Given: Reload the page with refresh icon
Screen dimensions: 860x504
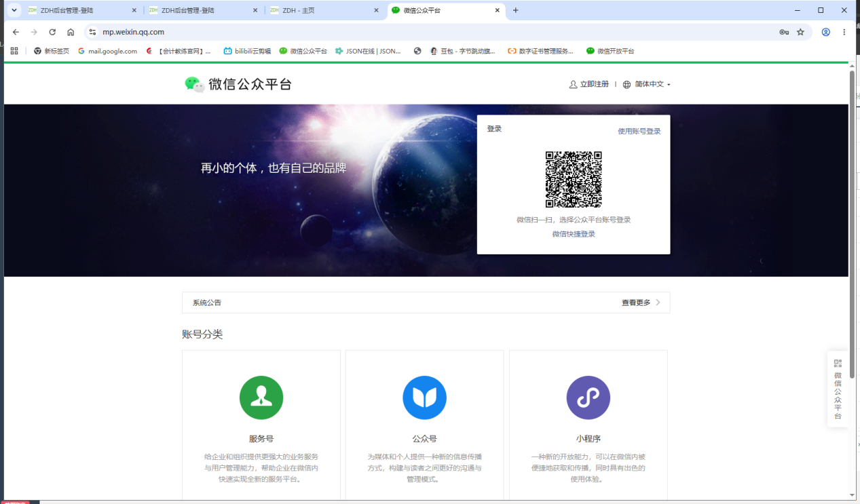Looking at the screenshot, I should click(x=52, y=32).
